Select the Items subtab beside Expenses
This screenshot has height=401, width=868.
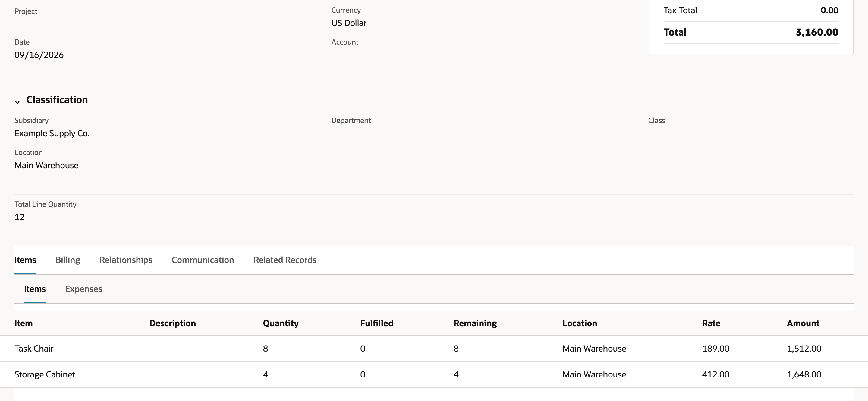35,289
